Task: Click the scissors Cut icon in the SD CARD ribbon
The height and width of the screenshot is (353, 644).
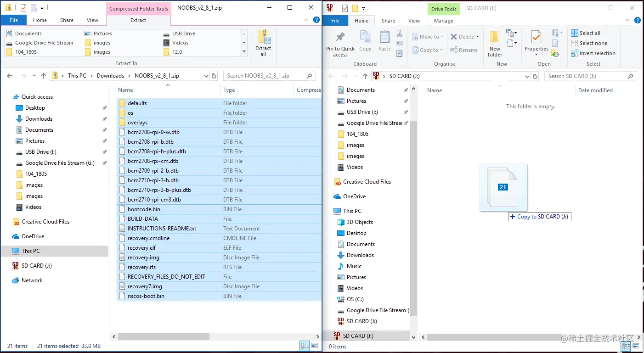Action: coord(400,34)
